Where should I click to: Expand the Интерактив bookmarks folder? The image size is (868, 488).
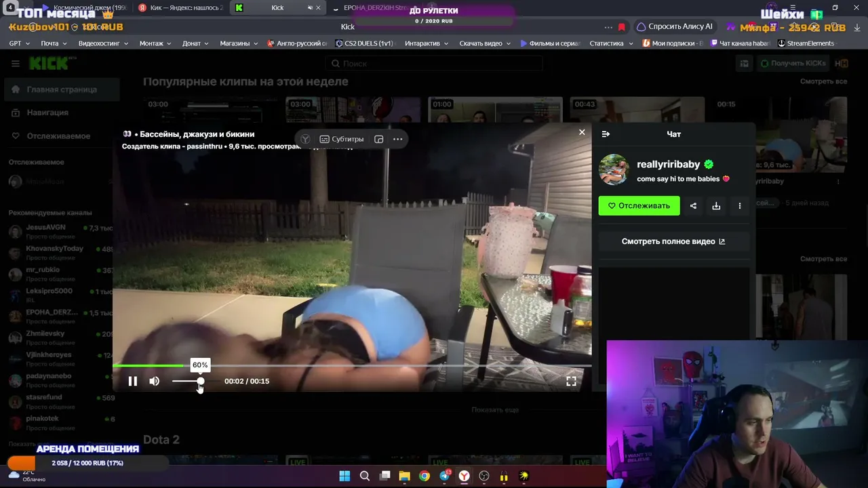click(x=427, y=43)
